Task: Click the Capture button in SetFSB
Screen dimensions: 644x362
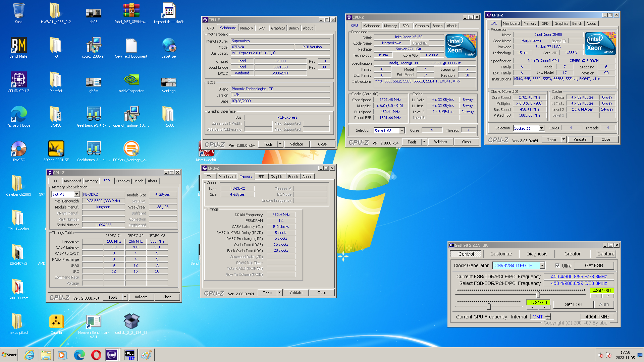Action: tap(605, 254)
